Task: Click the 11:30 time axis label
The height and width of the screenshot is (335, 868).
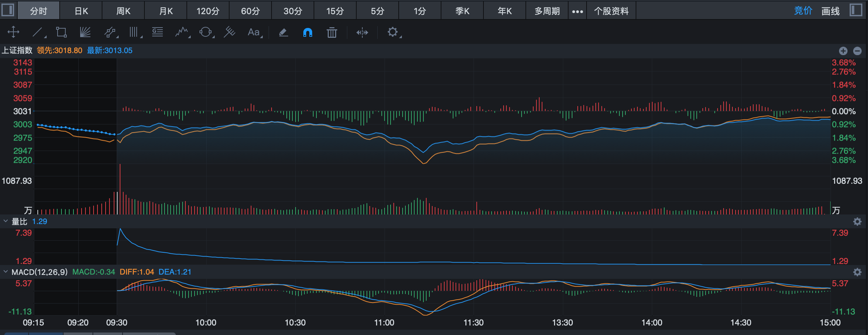Action: coord(473,323)
